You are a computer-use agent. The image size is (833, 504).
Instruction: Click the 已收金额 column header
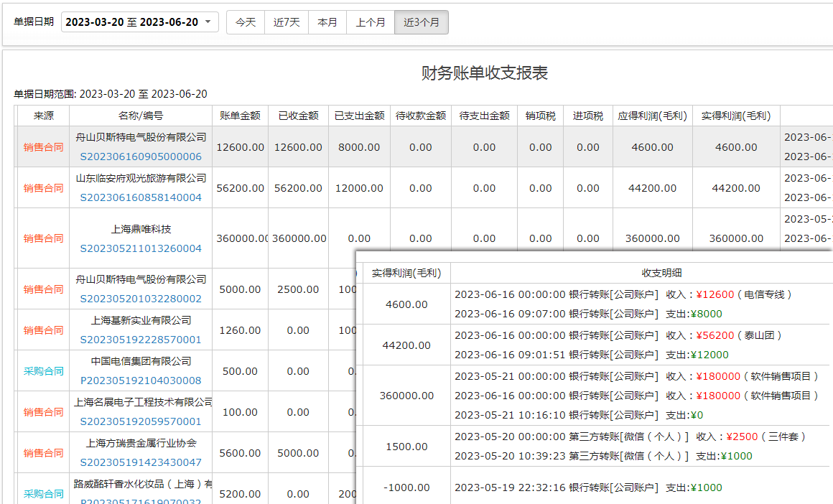click(x=298, y=116)
